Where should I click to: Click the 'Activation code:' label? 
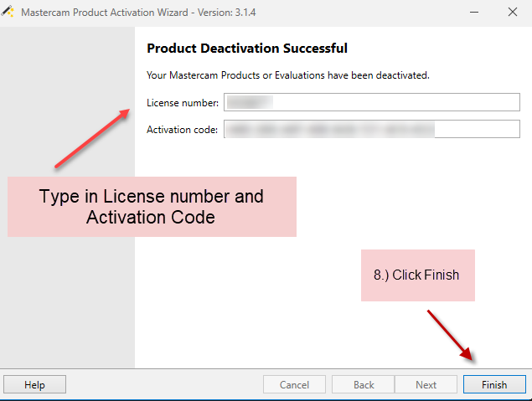[x=182, y=130]
